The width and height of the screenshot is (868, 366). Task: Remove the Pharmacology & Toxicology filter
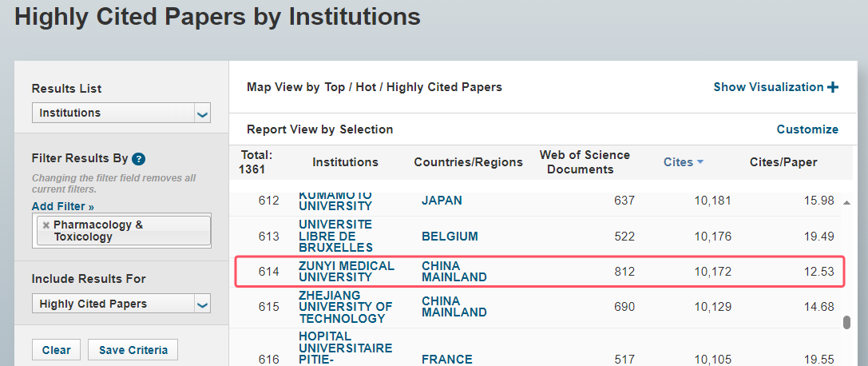(x=46, y=225)
